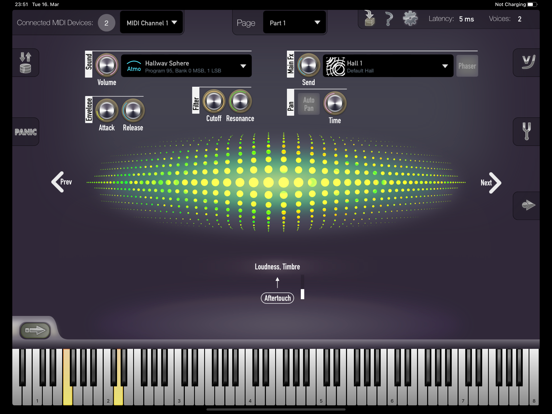Open the Page Part 1 dropdown
This screenshot has width=552, height=414.
pos(294,23)
